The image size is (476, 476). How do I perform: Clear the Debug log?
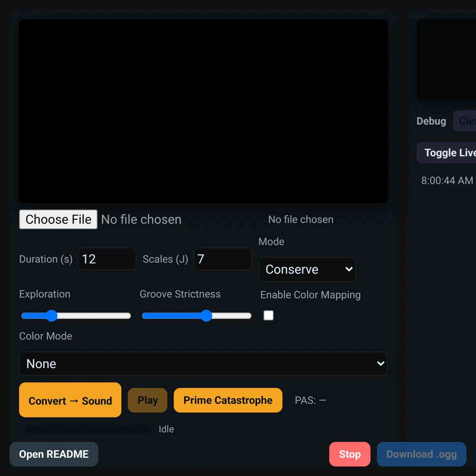coord(465,121)
